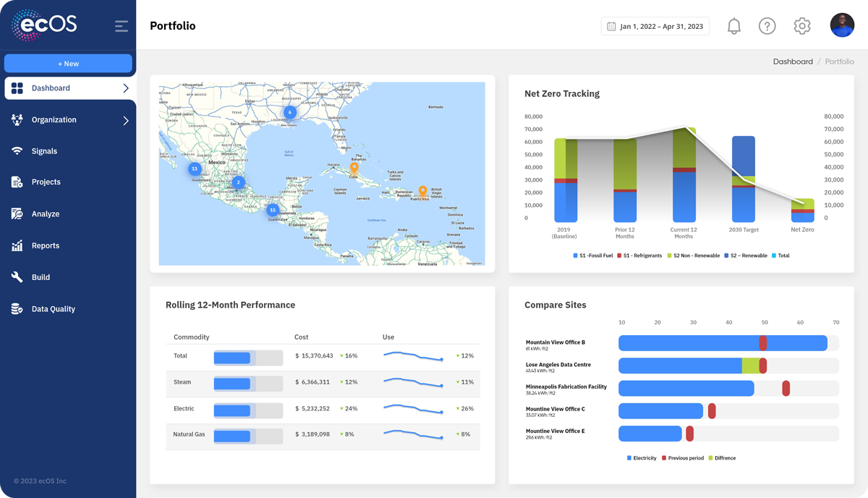Toggle S1 - Fossil Fuel legend series

(x=593, y=256)
